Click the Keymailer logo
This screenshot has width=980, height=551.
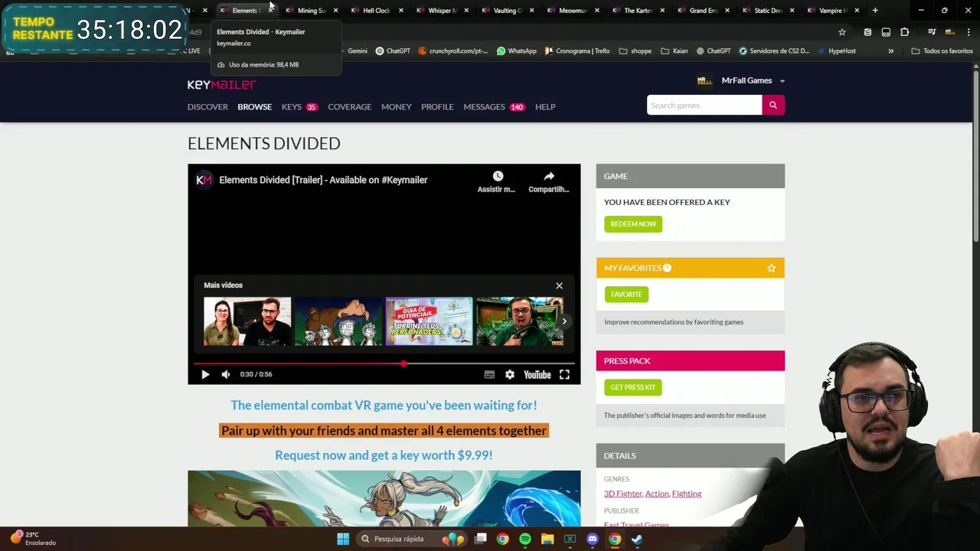(x=222, y=84)
